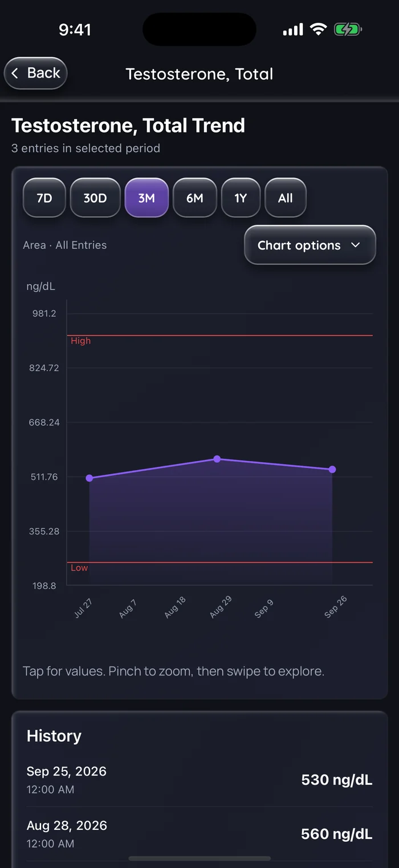
Task: Tap the ng/dL axis unit label
Action: click(x=40, y=286)
